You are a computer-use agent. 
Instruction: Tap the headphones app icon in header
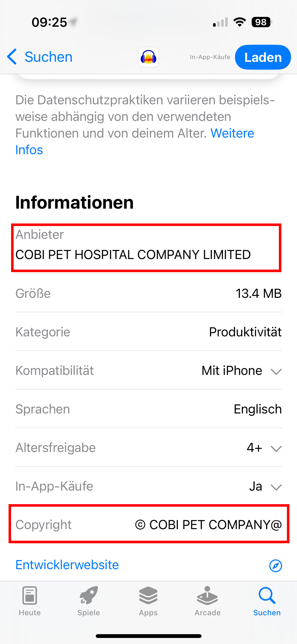pyautogui.click(x=148, y=57)
